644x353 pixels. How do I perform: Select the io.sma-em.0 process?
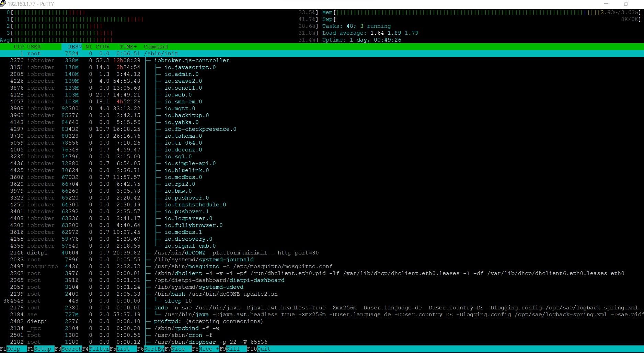[322, 102]
